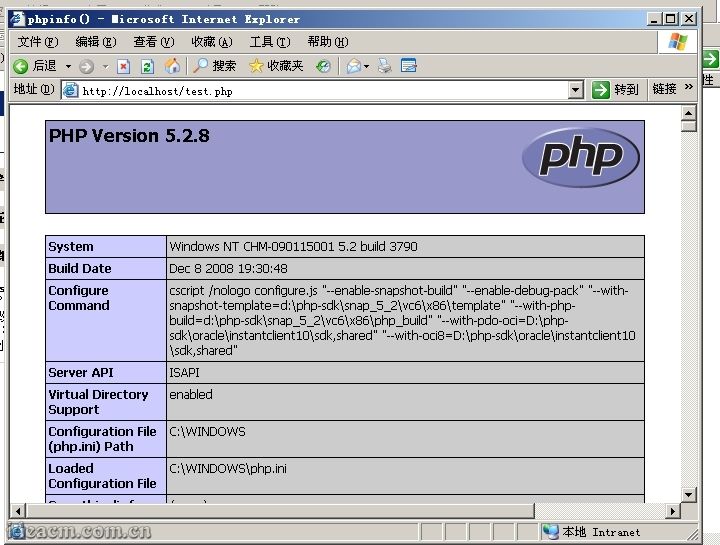Open the View (查看) menu

[153, 42]
